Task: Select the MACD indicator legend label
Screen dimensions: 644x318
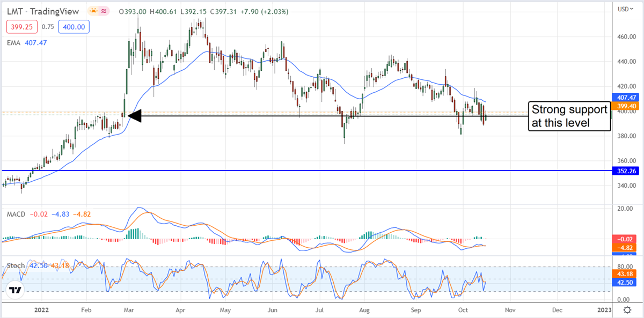Action: (x=16, y=214)
